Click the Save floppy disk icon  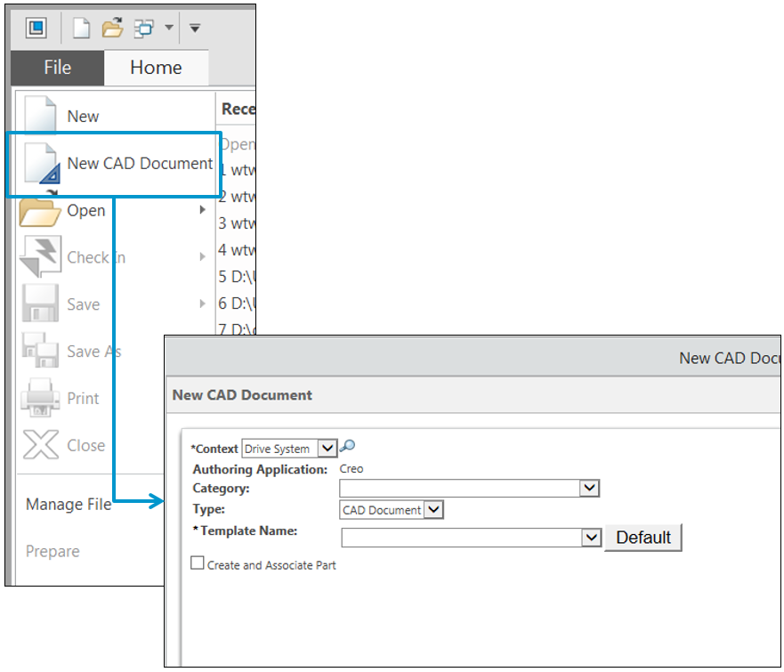point(40,304)
